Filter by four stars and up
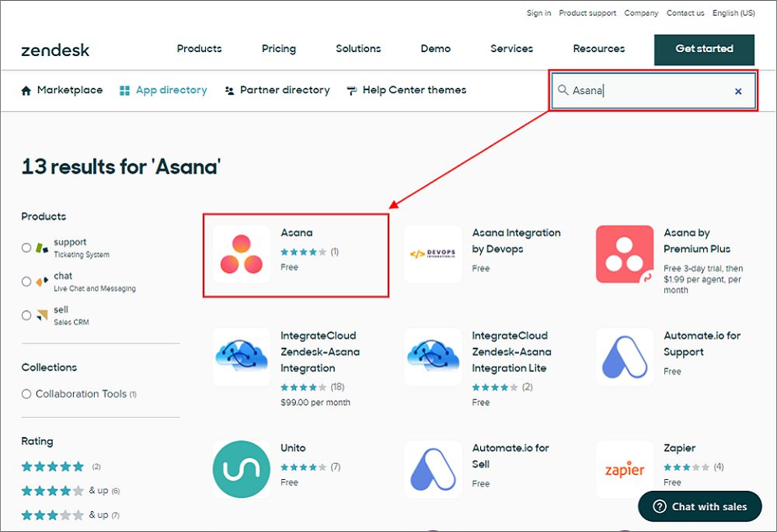Screen dimensions: 777x532 point(53,491)
